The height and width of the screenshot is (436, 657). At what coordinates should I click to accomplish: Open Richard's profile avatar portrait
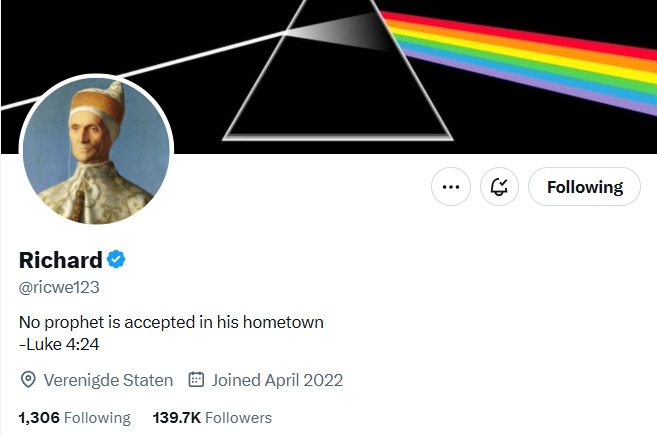pyautogui.click(x=97, y=148)
